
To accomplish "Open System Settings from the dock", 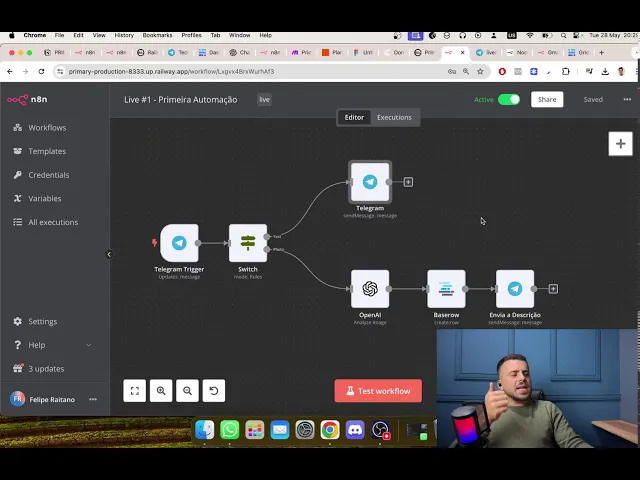I will pyautogui.click(x=305, y=430).
